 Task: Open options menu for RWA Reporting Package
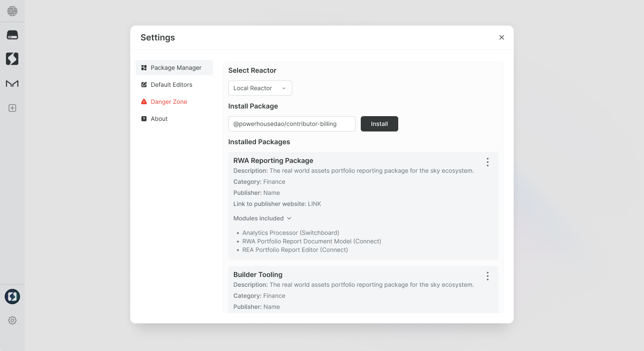click(x=487, y=162)
